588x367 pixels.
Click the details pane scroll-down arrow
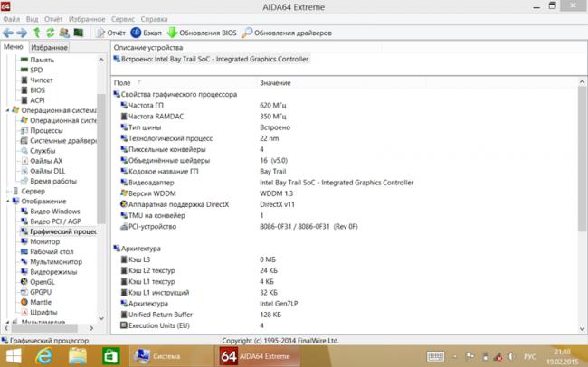click(582, 329)
